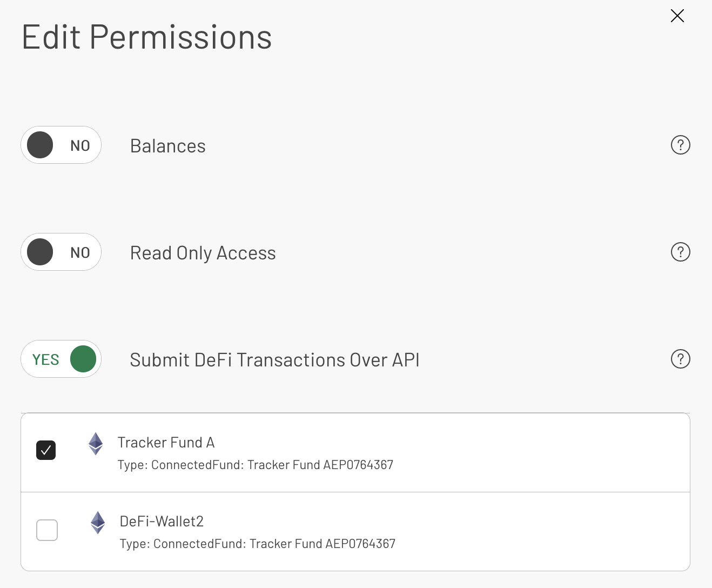The height and width of the screenshot is (588, 712).
Task: Open help for Submit DeFi Transactions Over API
Action: [681, 359]
